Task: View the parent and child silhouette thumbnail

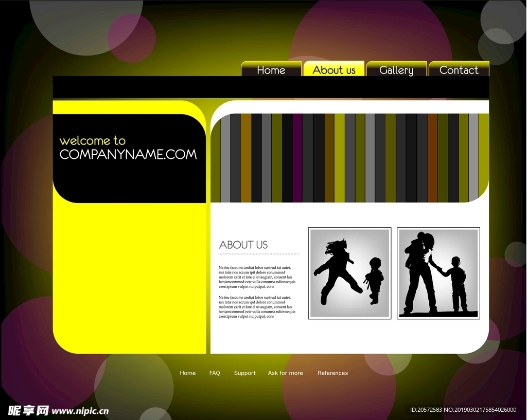Action: (438, 273)
